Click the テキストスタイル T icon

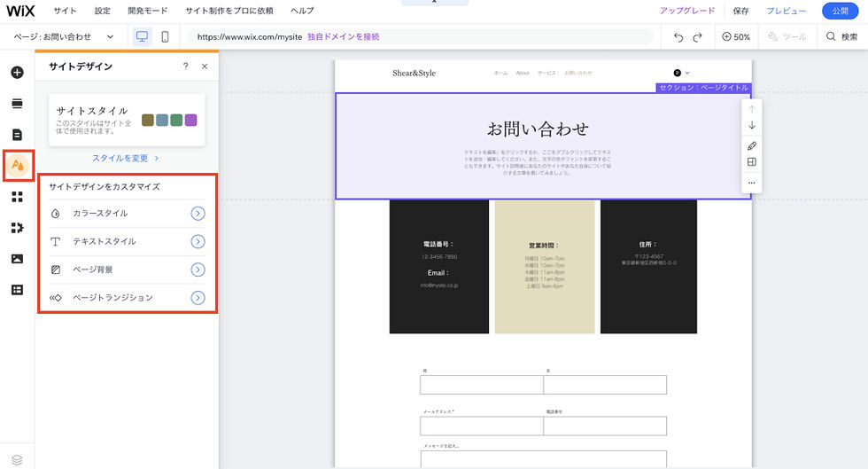tap(55, 242)
